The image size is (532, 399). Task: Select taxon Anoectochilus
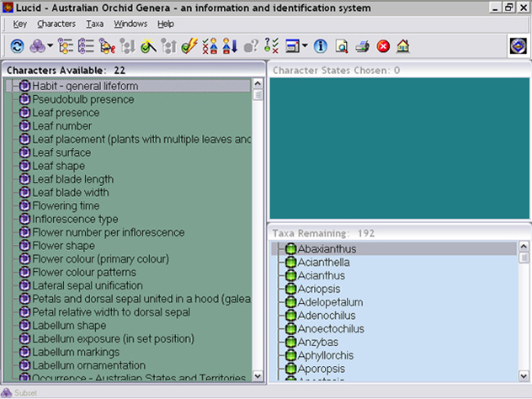pyautogui.click(x=331, y=329)
